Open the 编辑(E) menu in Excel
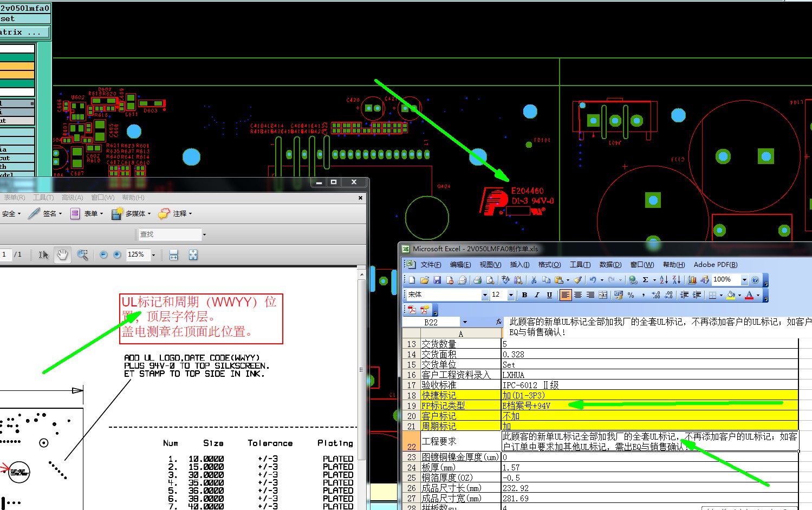 point(460,265)
